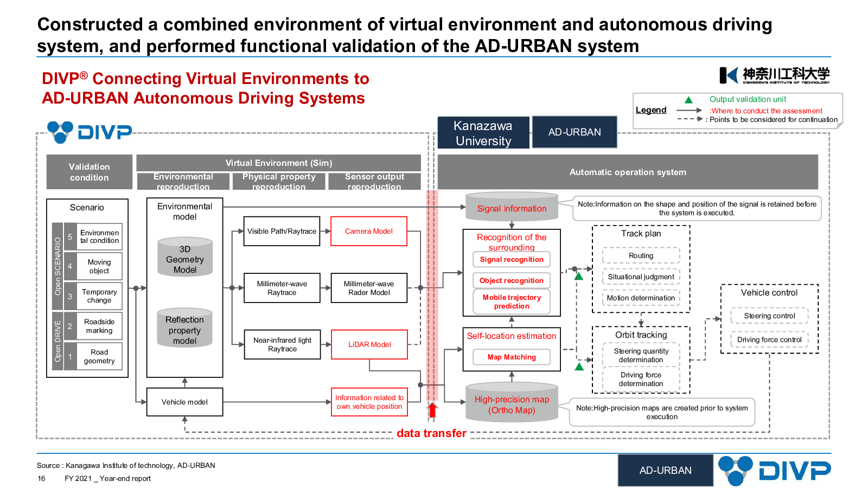This screenshot has height=488, width=868.
Task: Click the Scenario title
Action: 87,207
